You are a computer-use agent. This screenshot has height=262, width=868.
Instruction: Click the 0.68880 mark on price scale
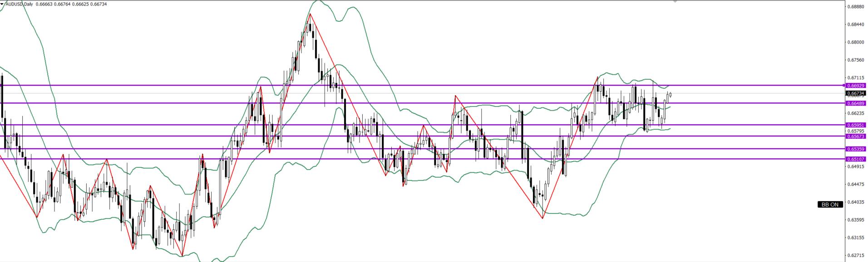(x=855, y=7)
